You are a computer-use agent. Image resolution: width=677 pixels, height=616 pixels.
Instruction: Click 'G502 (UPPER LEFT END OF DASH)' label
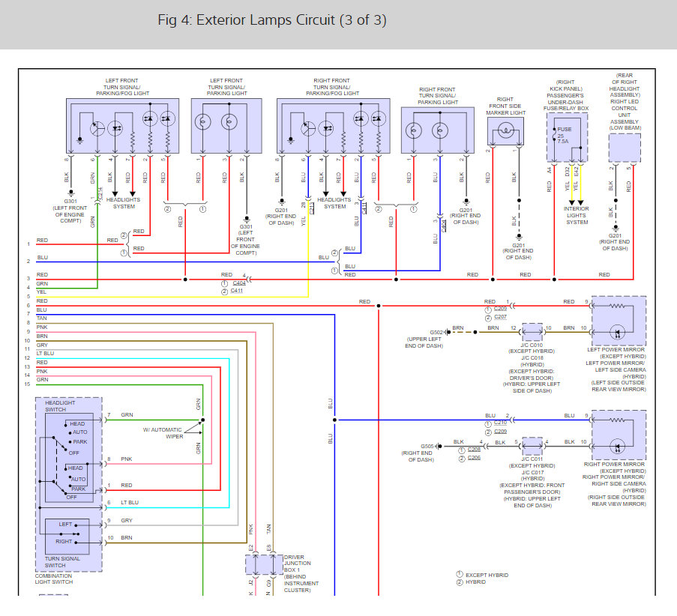[425, 339]
